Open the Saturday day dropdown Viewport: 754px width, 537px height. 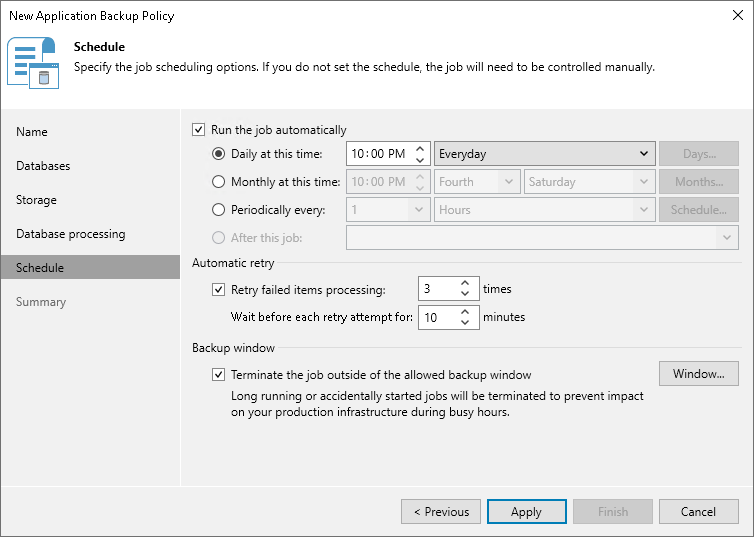tap(590, 182)
